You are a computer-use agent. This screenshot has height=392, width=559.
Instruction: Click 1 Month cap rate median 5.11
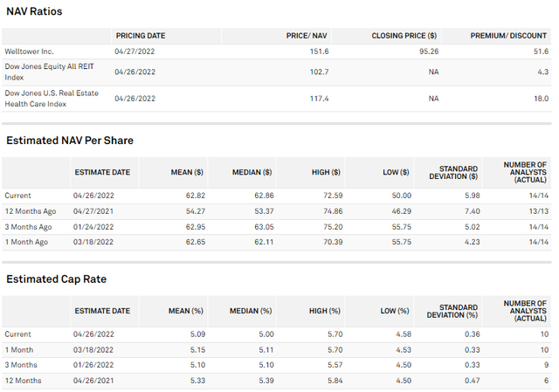point(266,350)
